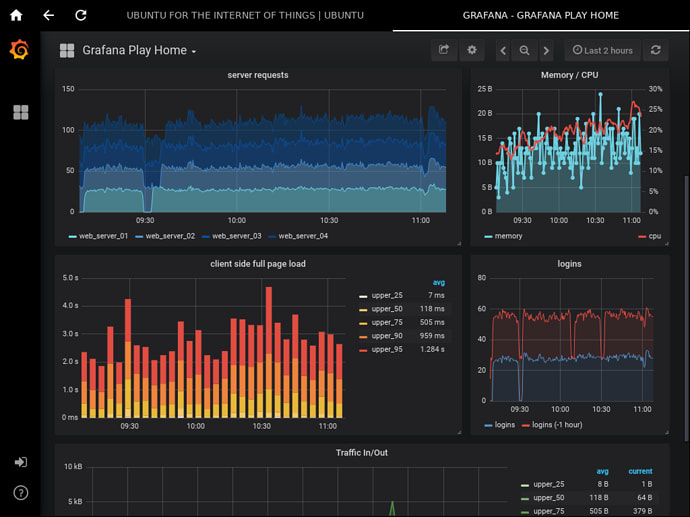Open the Last 2 hours time picker

(603, 51)
